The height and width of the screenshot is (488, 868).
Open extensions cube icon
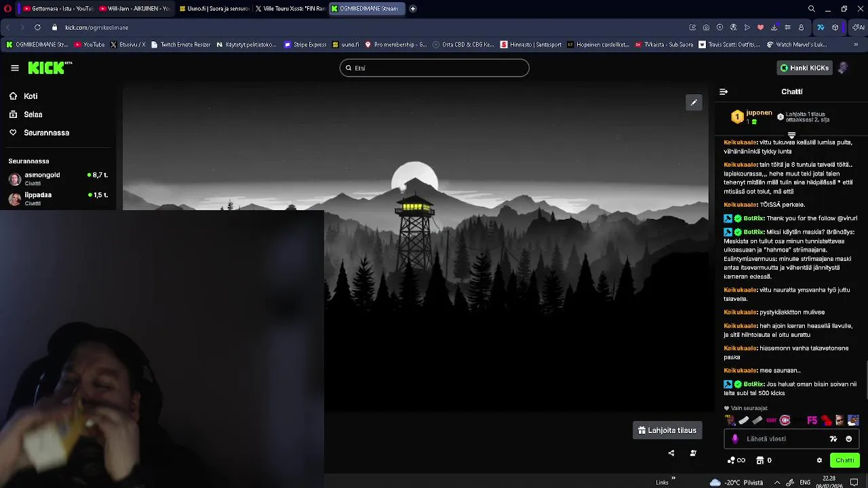[835, 27]
